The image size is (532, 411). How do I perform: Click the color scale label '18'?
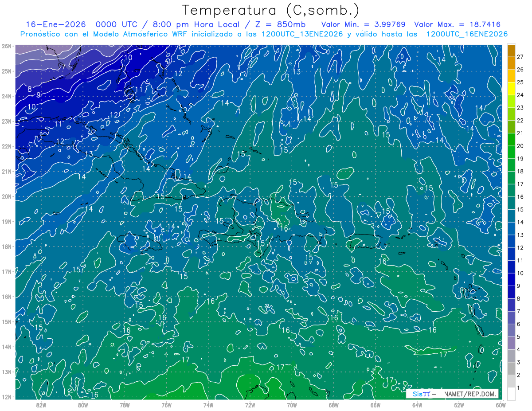(x=520, y=171)
